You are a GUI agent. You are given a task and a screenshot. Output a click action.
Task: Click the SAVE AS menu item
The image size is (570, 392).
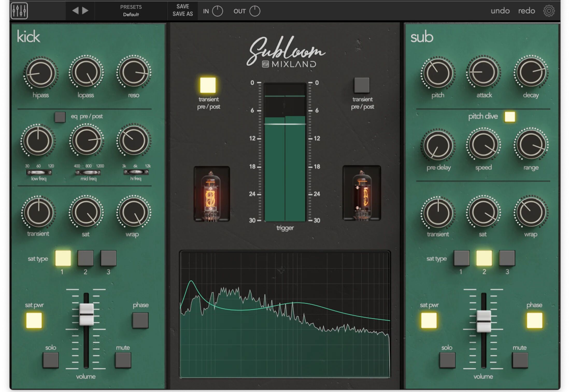(182, 14)
